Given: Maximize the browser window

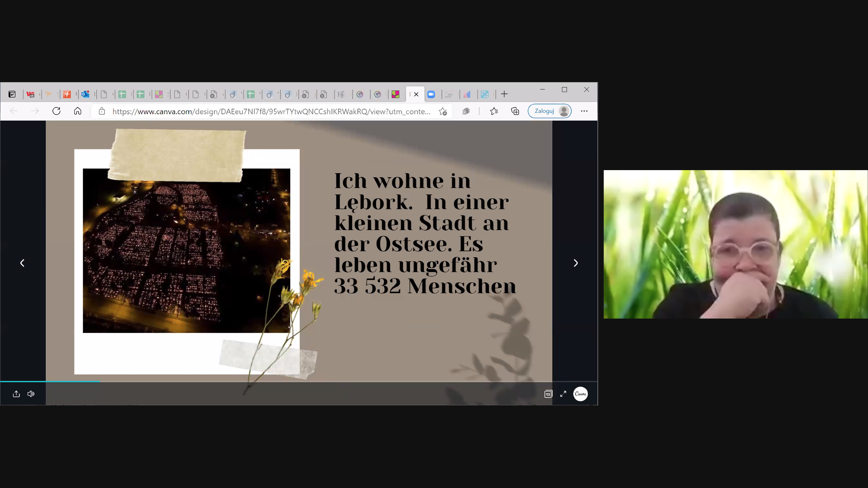Looking at the screenshot, I should click(565, 89).
